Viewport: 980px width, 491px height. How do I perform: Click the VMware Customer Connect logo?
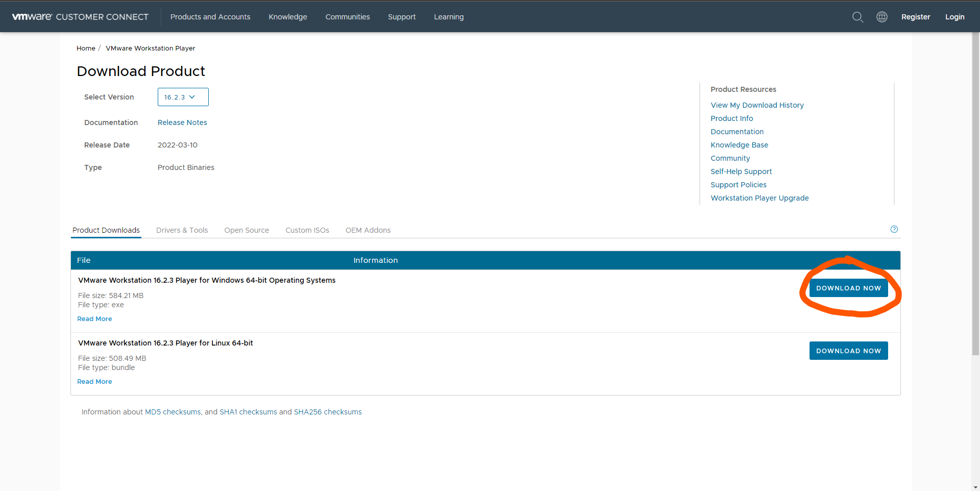point(80,17)
